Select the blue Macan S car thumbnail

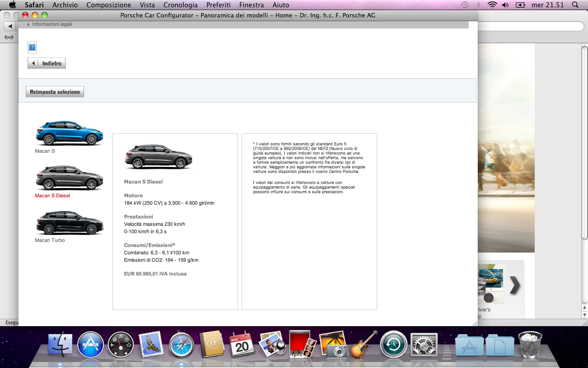[x=69, y=133]
